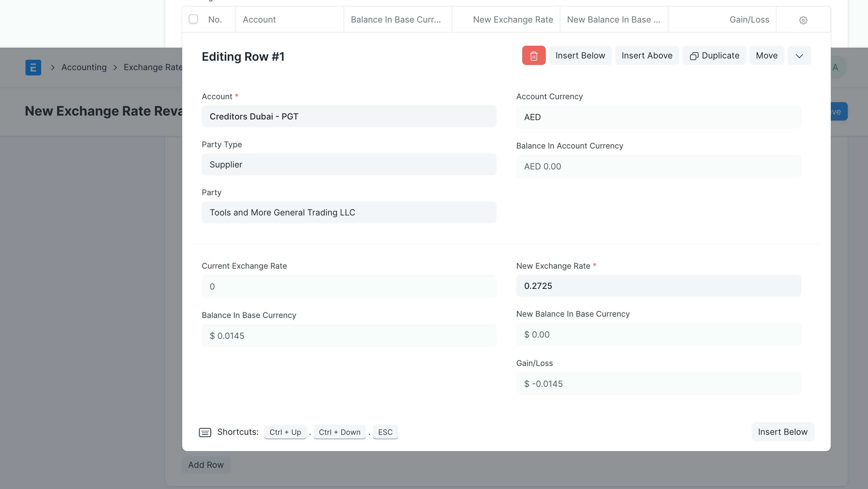Open the table settings gear icon
The image size is (868, 489).
tap(803, 20)
